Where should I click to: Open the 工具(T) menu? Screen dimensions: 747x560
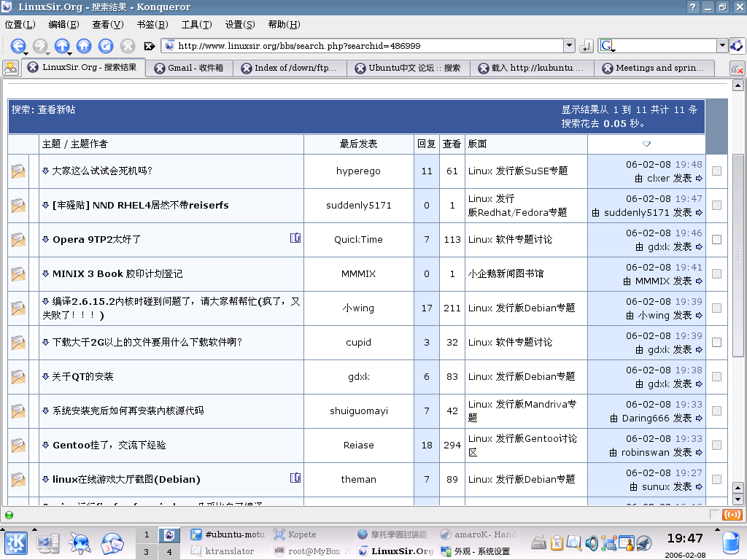(x=196, y=24)
